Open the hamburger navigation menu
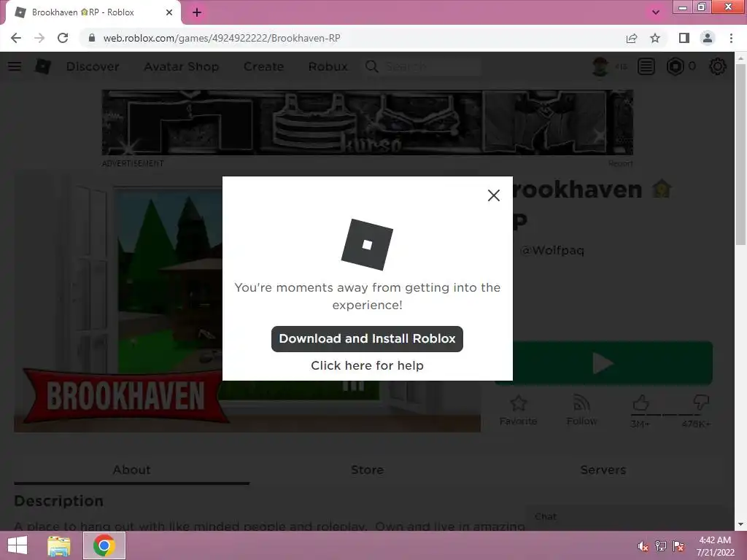 (15, 66)
